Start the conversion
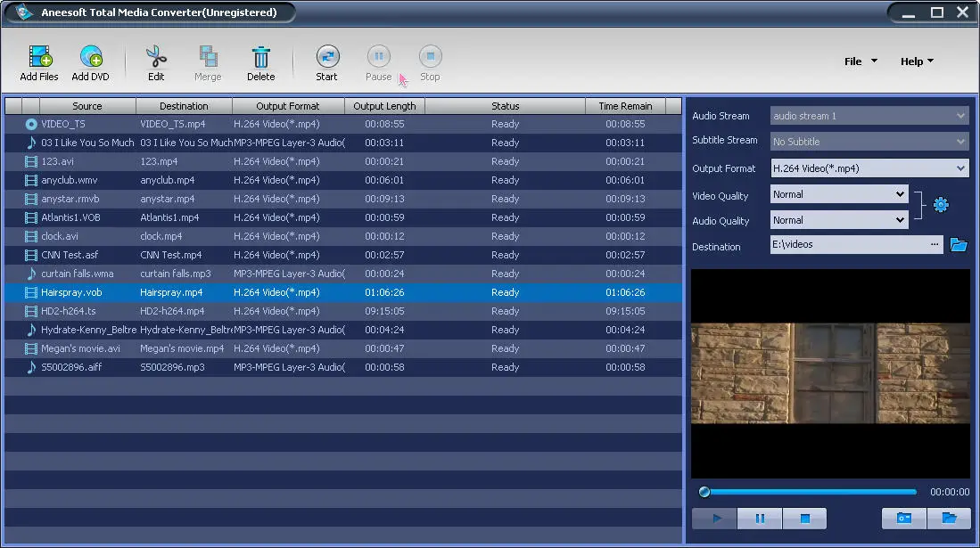Screen dimensions: 980x548 click(x=327, y=56)
